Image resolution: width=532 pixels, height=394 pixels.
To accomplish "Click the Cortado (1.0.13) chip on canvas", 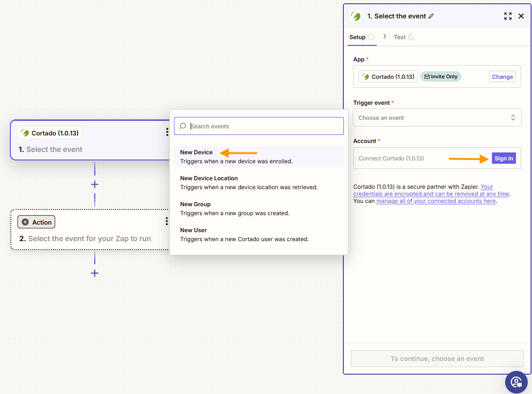I will click(x=50, y=133).
